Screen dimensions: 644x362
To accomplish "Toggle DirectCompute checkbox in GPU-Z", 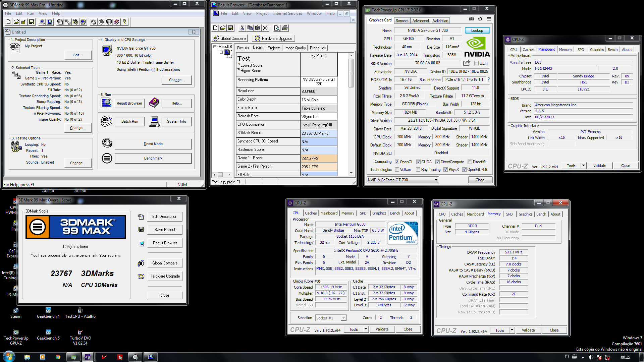I will point(437,162).
